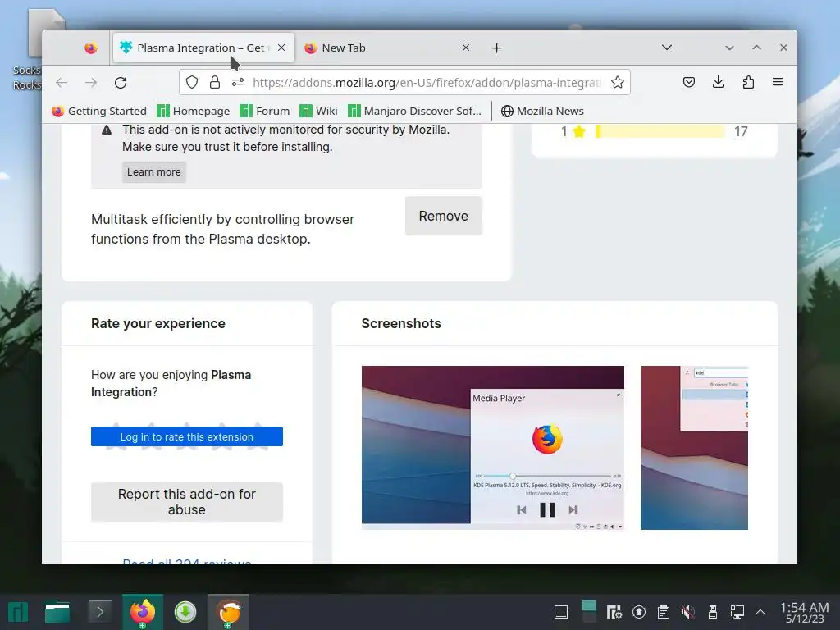Open the second screenshot thumbnail with browser tabs
Screen dimensions: 840x630
(694, 448)
